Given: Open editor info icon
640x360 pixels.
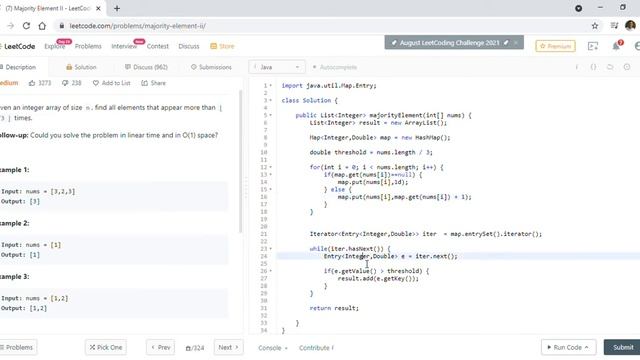Looking at the screenshot, I should 577,67.
